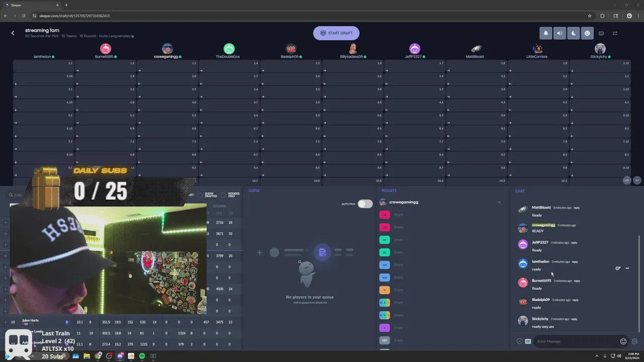644x362 pixels.
Task: Click the Start Draft button
Action: click(336, 33)
